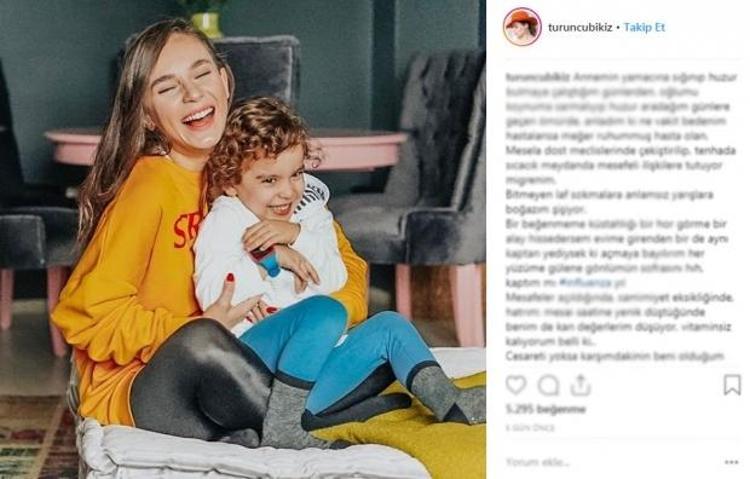
Task: View who liked via 5.295 beğenme
Action: click(x=545, y=409)
